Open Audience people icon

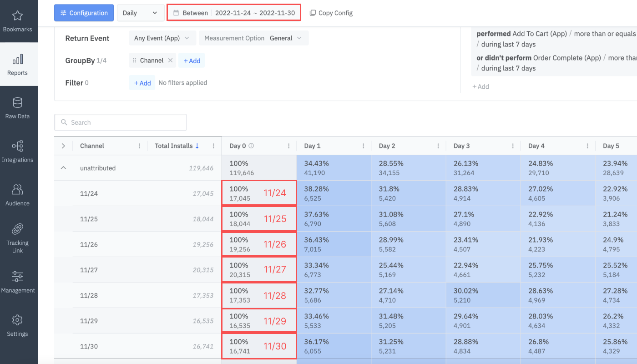click(x=17, y=189)
